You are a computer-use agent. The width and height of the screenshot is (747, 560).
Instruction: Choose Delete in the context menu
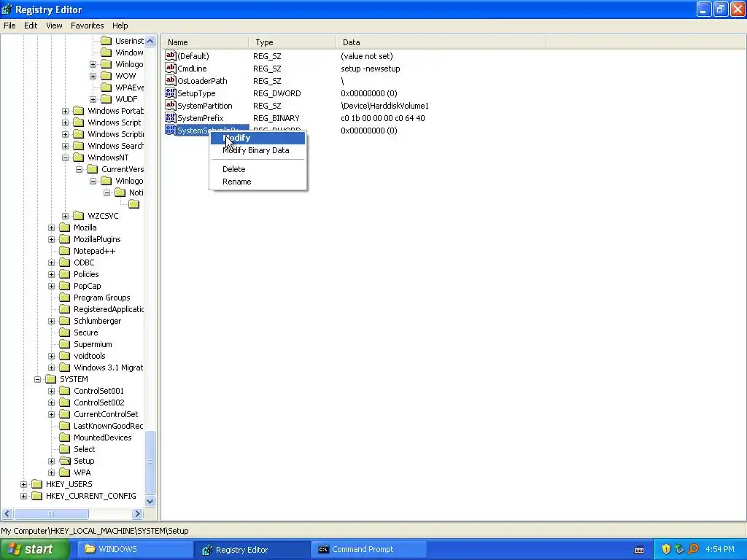[258, 169]
